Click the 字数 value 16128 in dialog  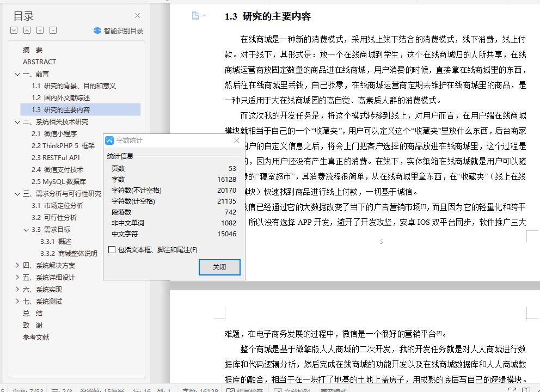pos(226,180)
